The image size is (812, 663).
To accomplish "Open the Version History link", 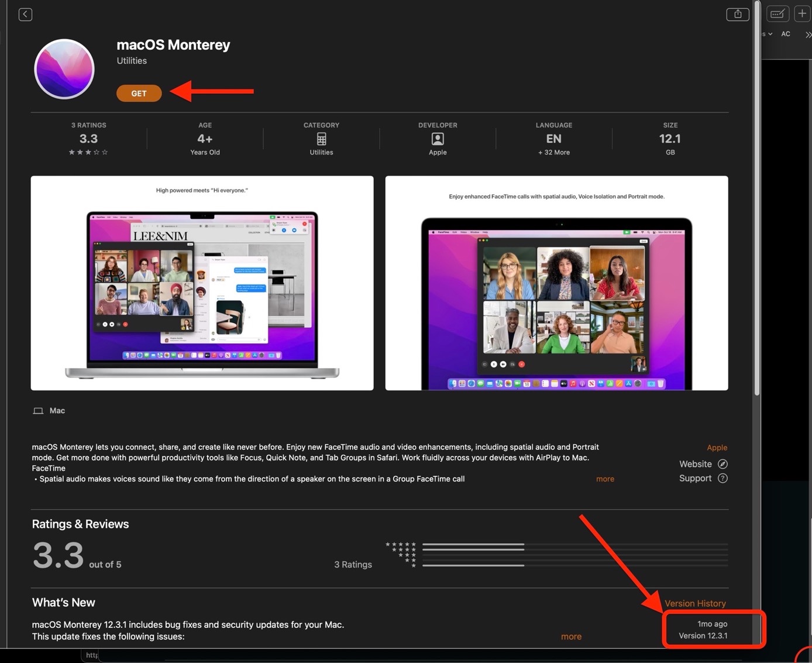I will point(695,603).
